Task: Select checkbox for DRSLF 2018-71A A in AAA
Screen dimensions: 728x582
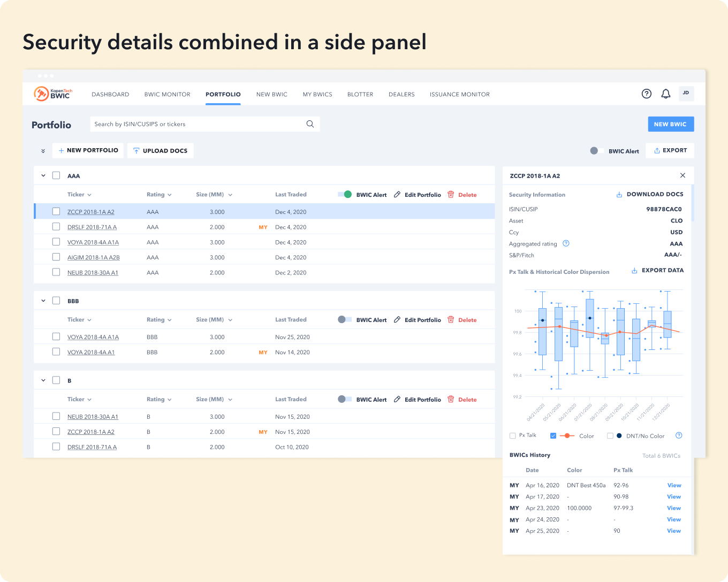Action: pos(56,227)
